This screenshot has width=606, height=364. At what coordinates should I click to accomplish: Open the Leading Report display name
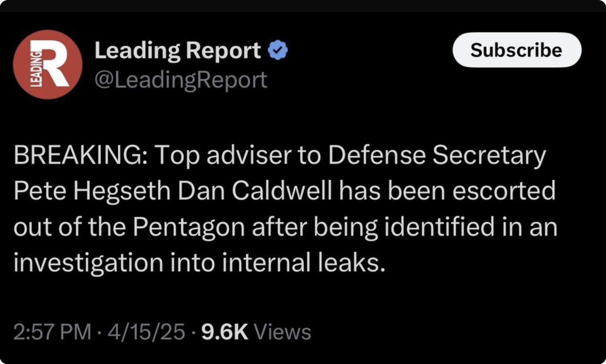tap(177, 50)
